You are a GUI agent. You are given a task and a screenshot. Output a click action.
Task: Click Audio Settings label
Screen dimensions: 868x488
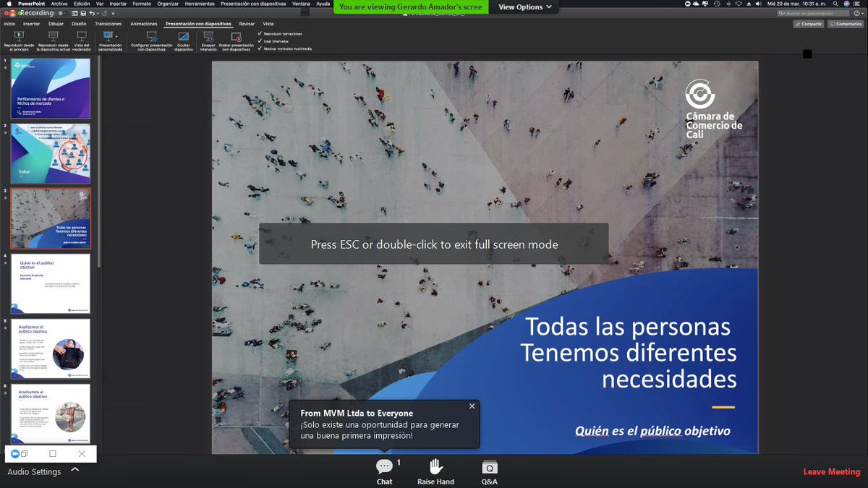pos(34,472)
